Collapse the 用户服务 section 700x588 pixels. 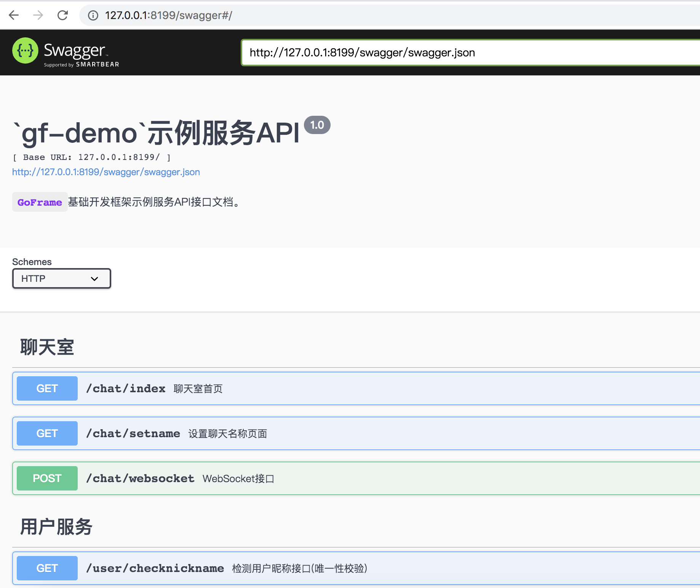pyautogui.click(x=56, y=527)
